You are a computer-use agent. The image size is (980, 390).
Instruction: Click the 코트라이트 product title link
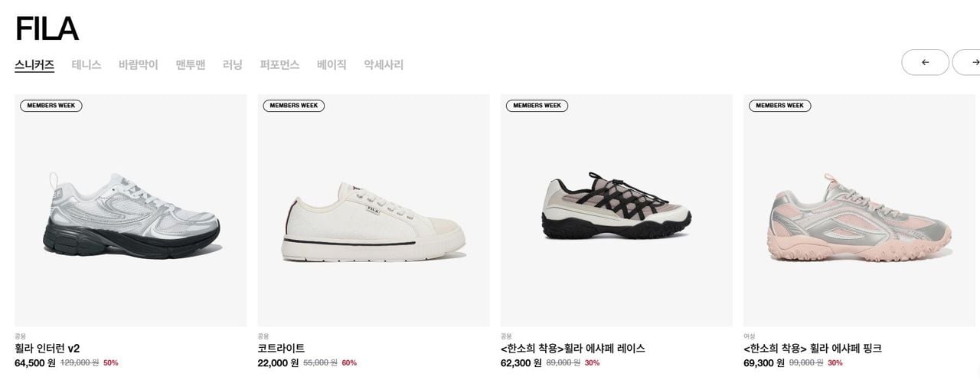[x=281, y=348]
